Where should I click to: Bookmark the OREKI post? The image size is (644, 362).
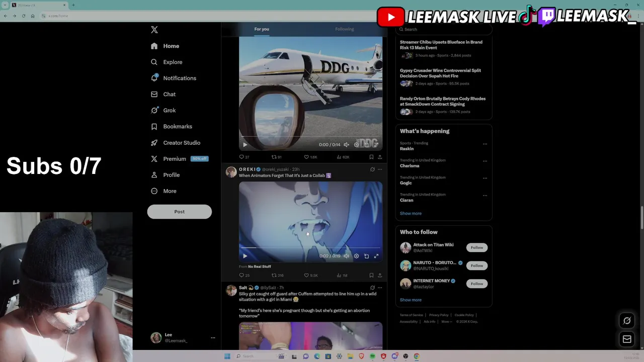371,276
